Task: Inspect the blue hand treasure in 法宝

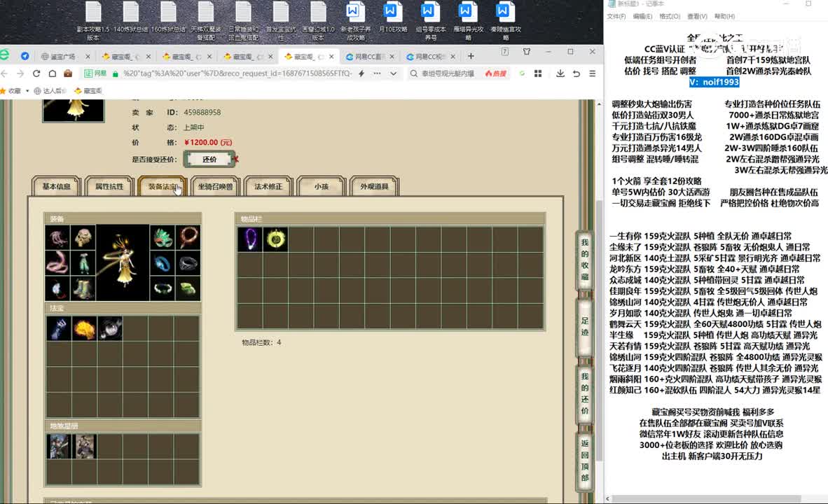Action: click(58, 328)
